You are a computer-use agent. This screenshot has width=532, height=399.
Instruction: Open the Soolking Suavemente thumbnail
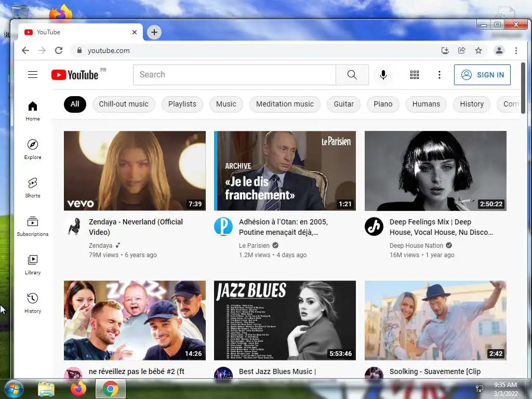[x=435, y=320]
